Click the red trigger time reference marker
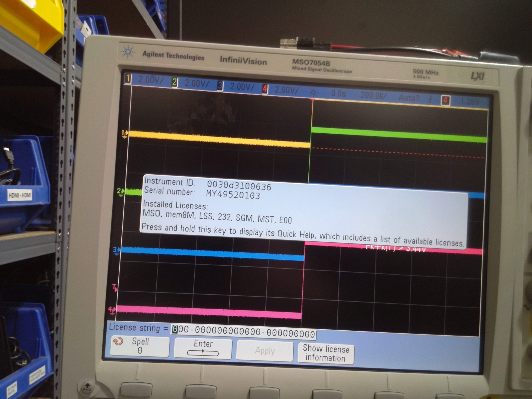 [312, 100]
